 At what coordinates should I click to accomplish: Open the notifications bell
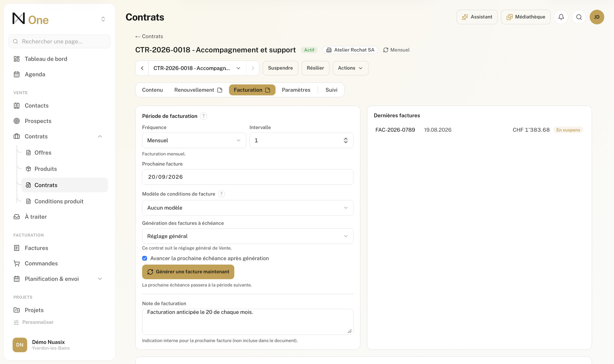pos(561,17)
